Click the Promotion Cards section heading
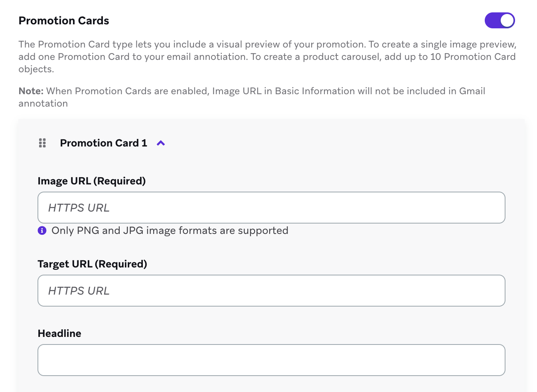 (64, 21)
